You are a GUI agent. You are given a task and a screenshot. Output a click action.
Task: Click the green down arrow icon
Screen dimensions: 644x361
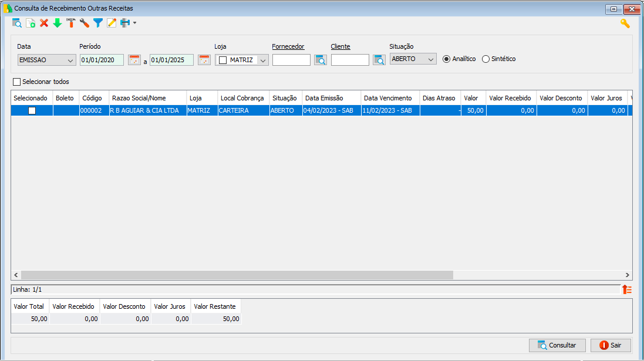[x=58, y=23]
